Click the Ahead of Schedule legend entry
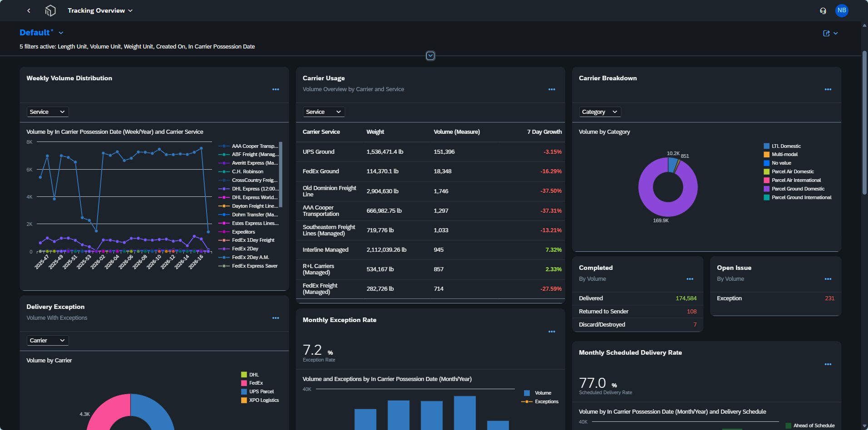 pyautogui.click(x=810, y=425)
